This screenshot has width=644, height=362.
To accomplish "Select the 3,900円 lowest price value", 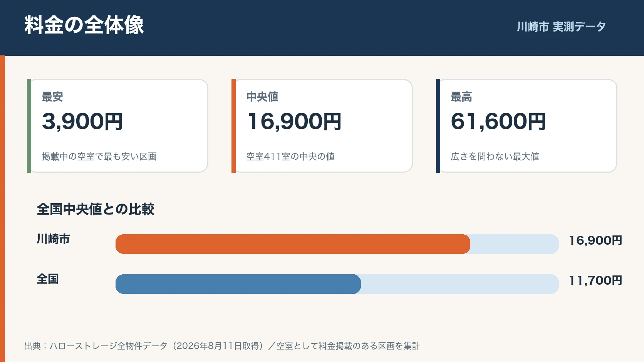I will click(82, 121).
